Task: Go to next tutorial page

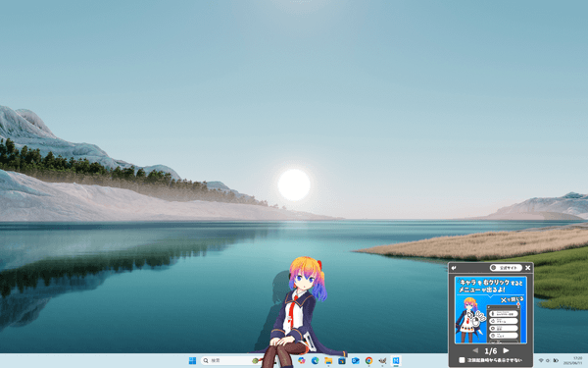Action: pyautogui.click(x=506, y=350)
